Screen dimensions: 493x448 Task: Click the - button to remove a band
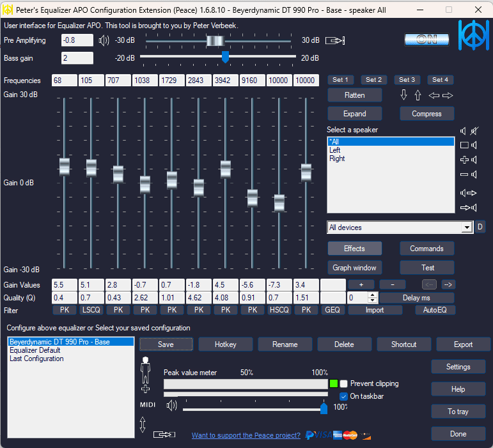pos(393,284)
